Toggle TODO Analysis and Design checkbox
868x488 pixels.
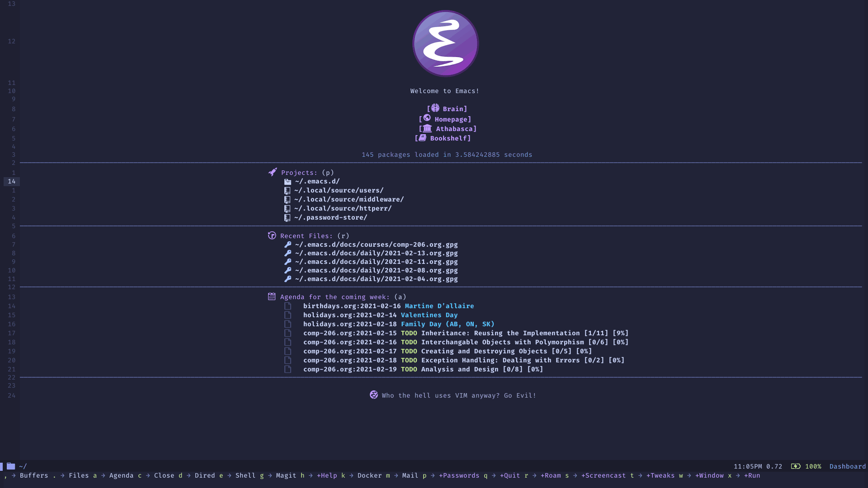point(288,369)
